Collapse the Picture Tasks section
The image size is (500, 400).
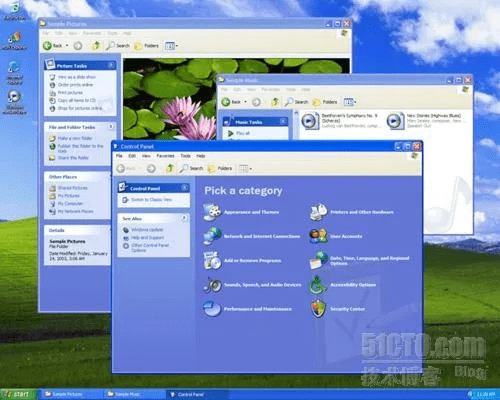111,65
